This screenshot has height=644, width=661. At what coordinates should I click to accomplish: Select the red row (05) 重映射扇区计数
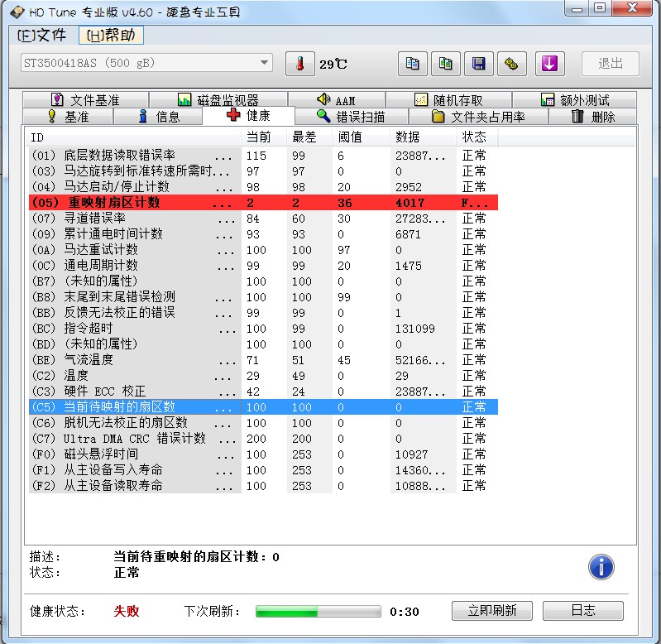[x=263, y=203]
